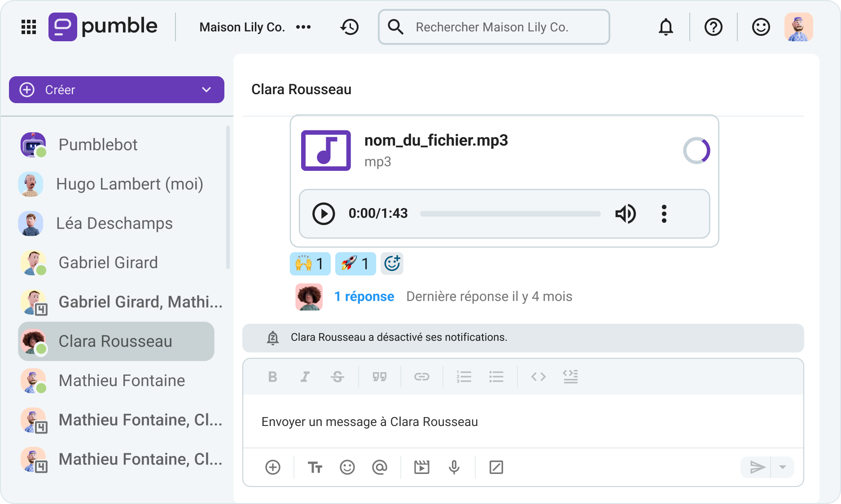Mention someone with the @ icon
This screenshot has width=841, height=504.
point(379,467)
